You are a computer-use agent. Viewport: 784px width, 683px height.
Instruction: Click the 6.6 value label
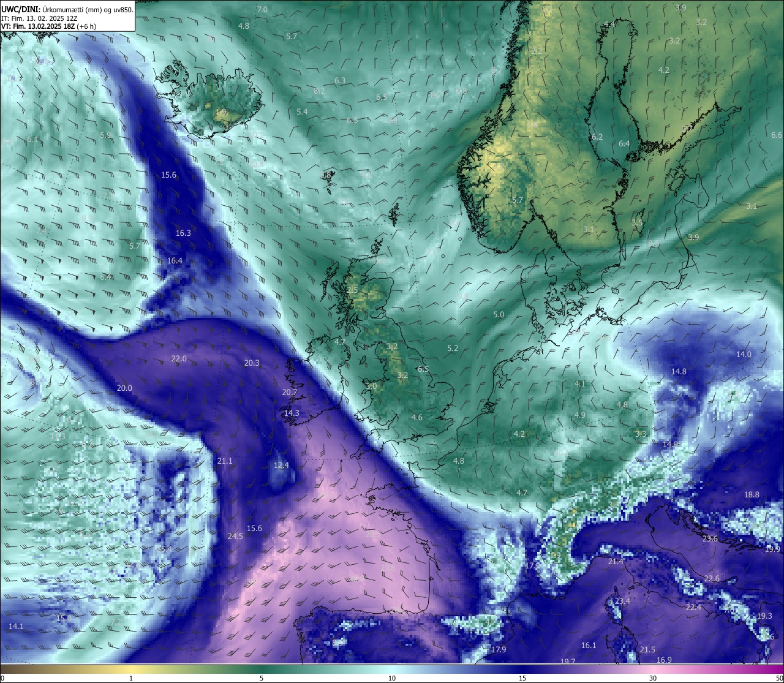point(777,135)
